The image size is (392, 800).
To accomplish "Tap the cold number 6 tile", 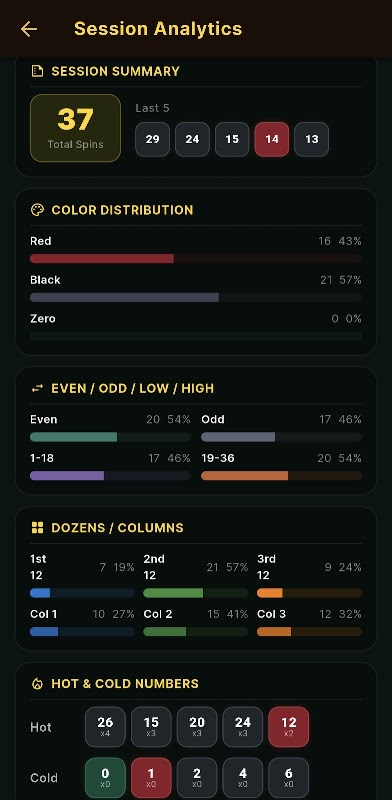I will pyautogui.click(x=288, y=778).
